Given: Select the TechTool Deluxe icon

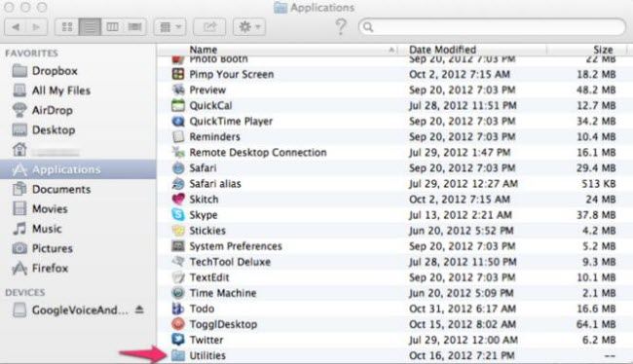Looking at the screenshot, I should click(178, 262).
